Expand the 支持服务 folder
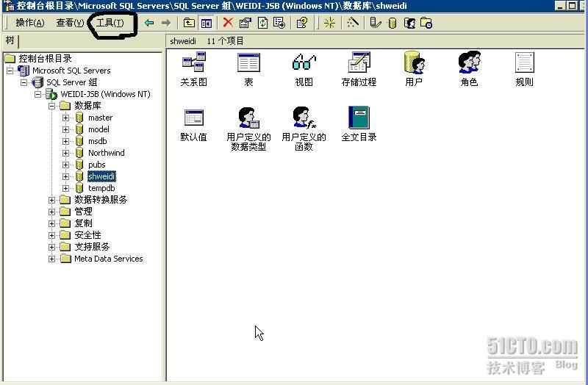Screen dimensions: 588x385 point(51,247)
